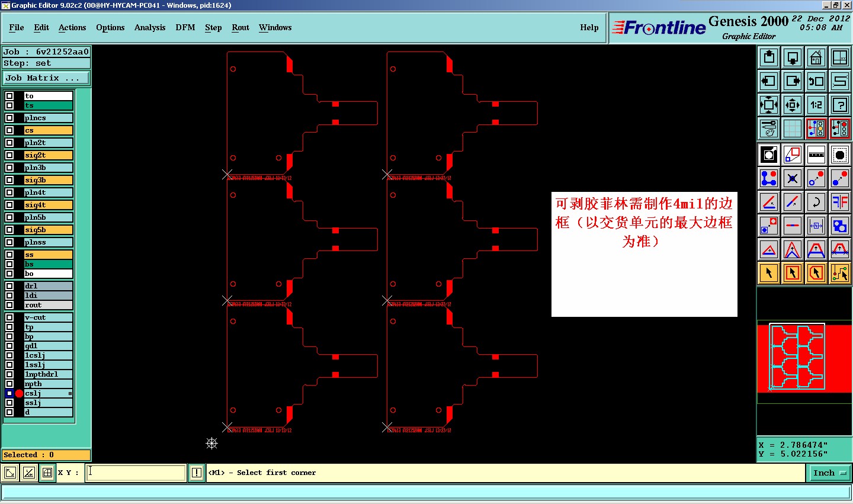Toggle display of the rout layer
Image resolution: width=853 pixels, height=504 pixels.
pos(9,305)
